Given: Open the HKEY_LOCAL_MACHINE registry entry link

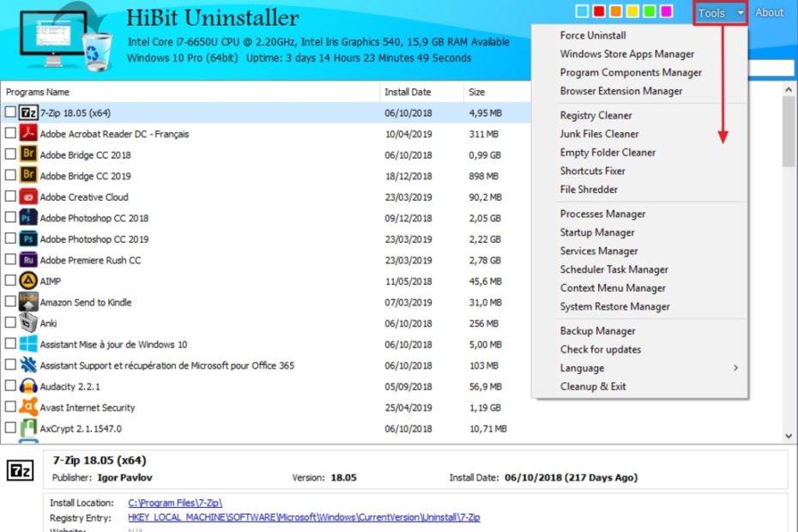Looking at the screenshot, I should 304,517.
